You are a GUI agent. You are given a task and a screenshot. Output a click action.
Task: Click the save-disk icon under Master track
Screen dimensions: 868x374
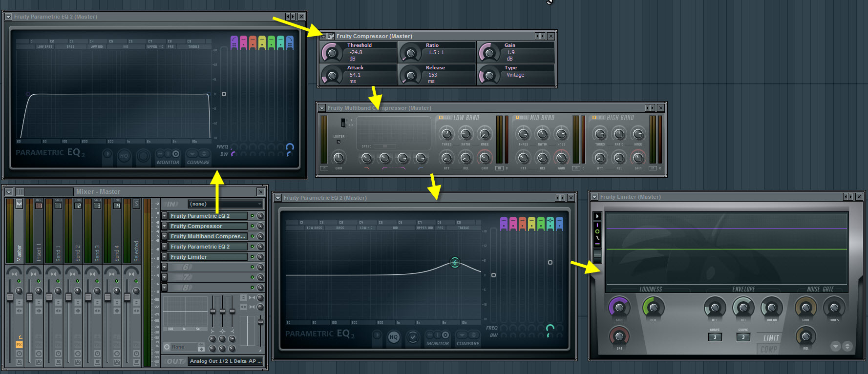[19, 362]
